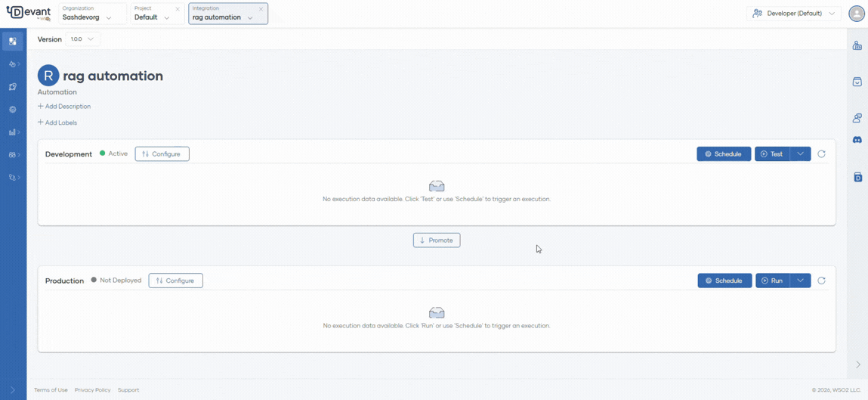Click Schedule in the Development section
Screen dimensions: 868x400
[723, 154]
